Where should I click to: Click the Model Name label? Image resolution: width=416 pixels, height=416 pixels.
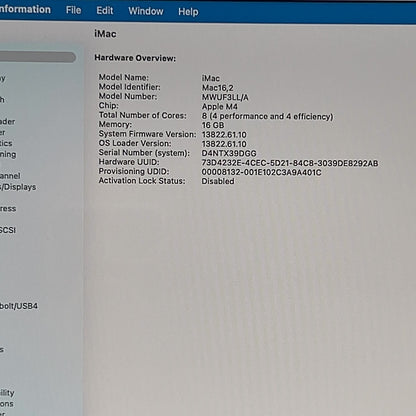click(x=124, y=77)
